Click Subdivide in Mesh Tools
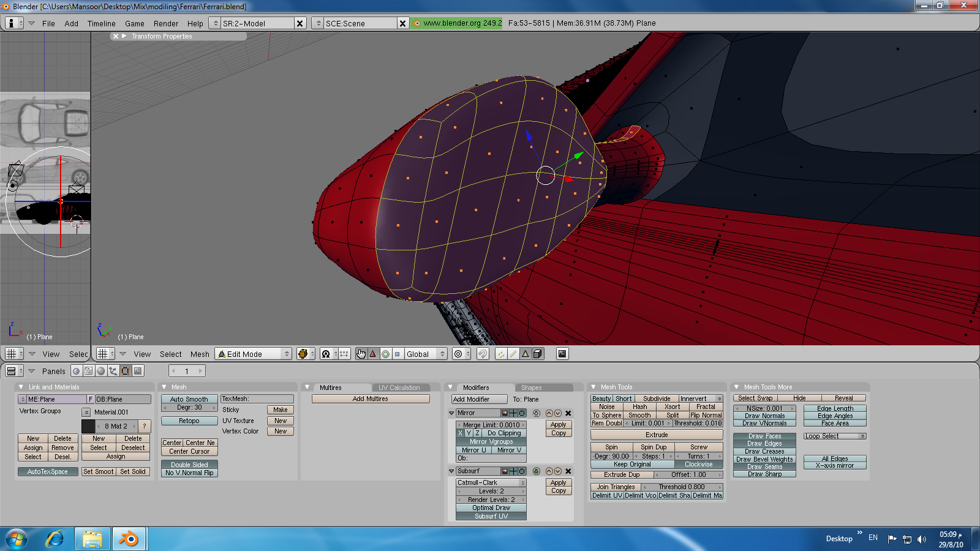 tap(657, 399)
